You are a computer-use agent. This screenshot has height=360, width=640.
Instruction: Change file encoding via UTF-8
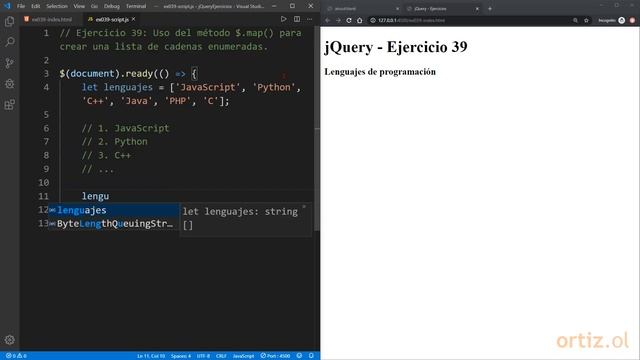coord(203,356)
